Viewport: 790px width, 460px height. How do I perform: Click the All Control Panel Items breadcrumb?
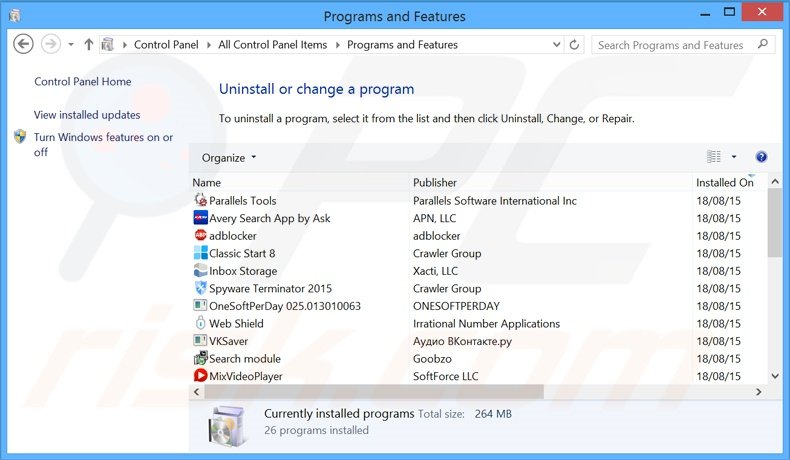(x=273, y=45)
